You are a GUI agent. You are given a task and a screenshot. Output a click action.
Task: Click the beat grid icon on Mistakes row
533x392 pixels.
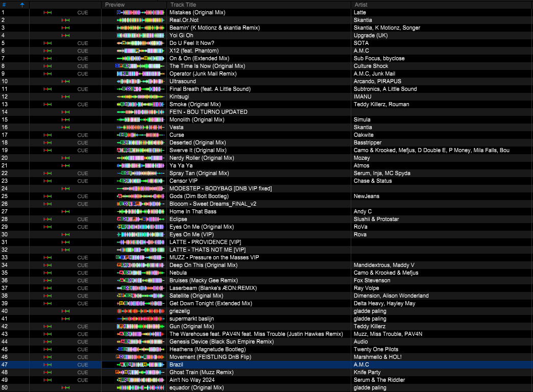[x=47, y=12]
